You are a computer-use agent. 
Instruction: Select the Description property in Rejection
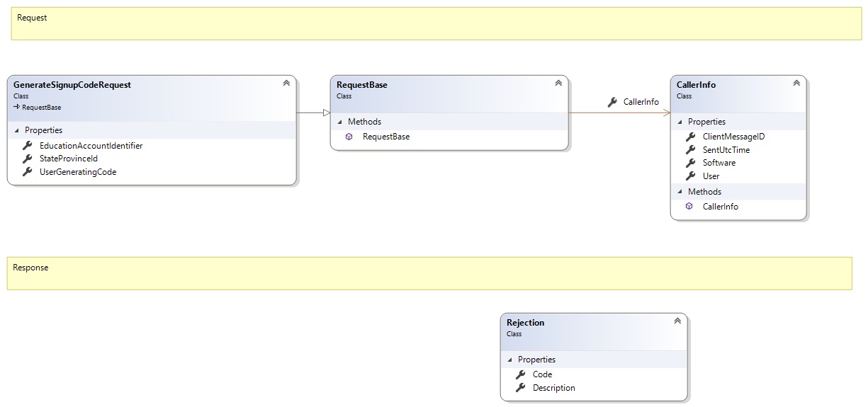click(x=553, y=388)
